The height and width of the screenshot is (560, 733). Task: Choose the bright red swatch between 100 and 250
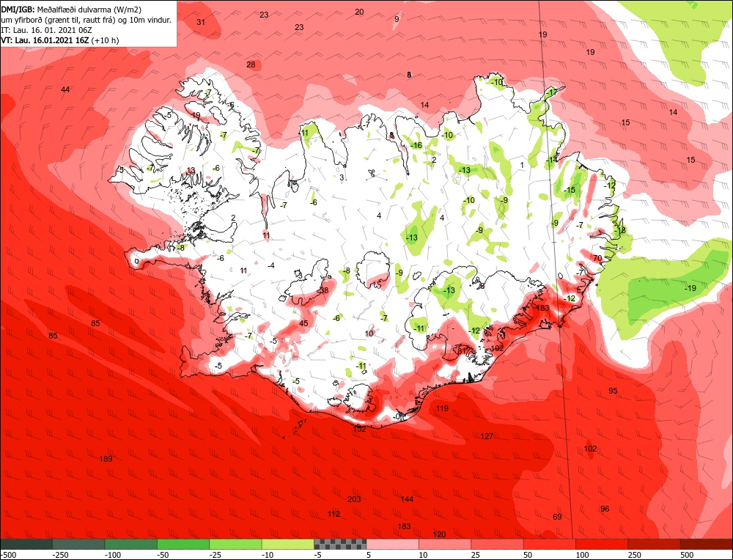point(602,544)
